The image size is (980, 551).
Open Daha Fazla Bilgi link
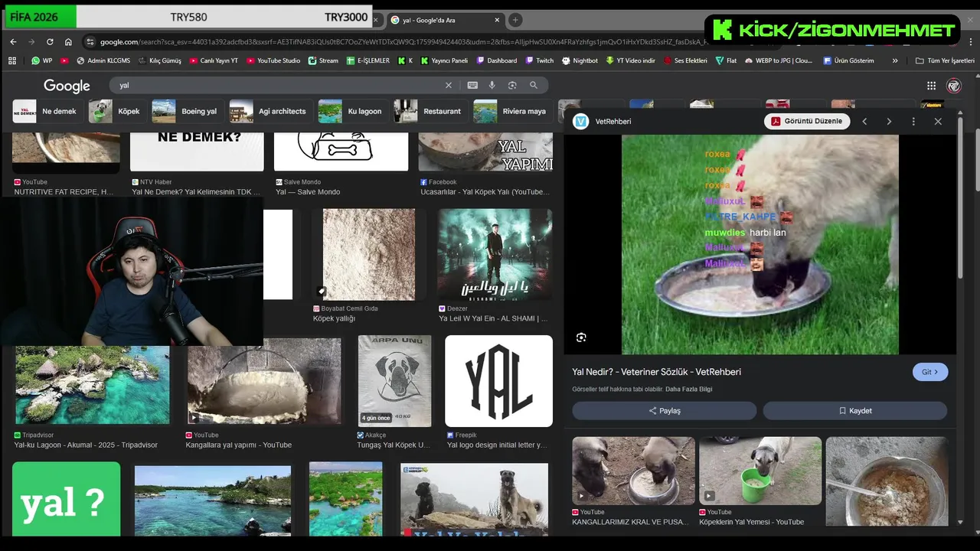[x=688, y=389]
